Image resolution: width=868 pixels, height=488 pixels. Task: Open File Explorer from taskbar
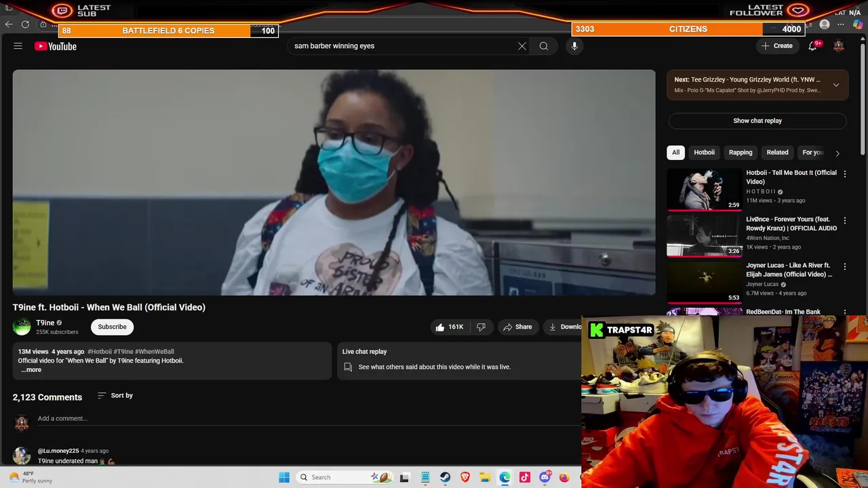pyautogui.click(x=485, y=477)
